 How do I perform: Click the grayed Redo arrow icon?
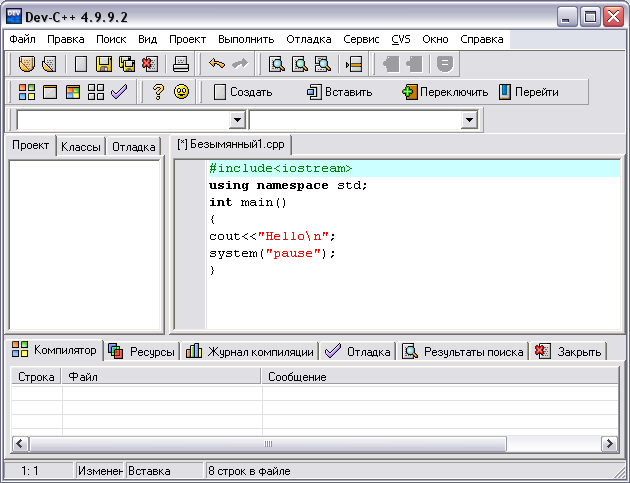click(x=240, y=63)
